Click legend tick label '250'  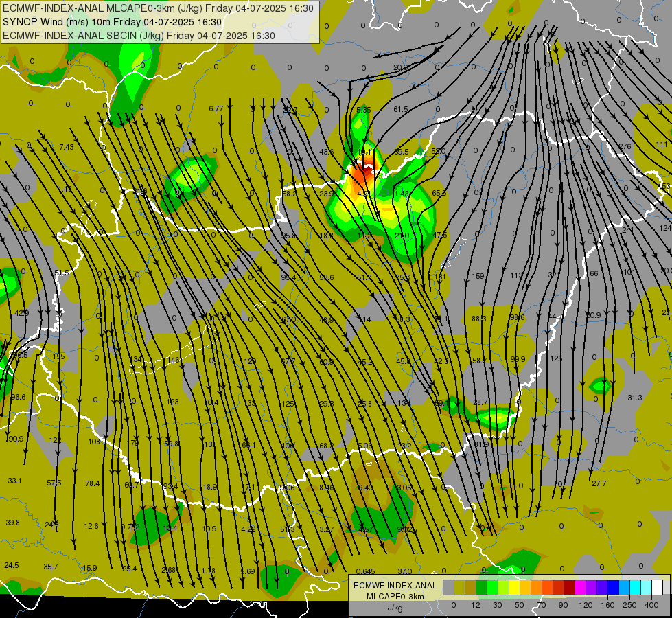tap(629, 605)
